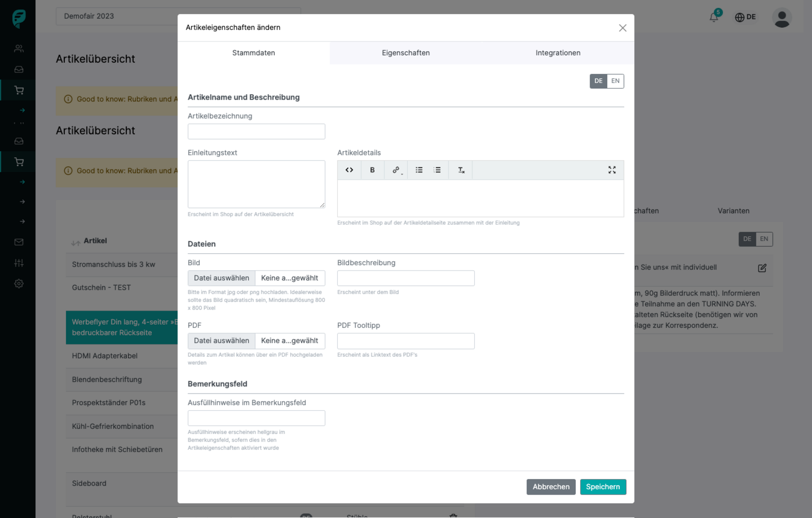Switch to the Eigenschaften tab
The width and height of the screenshot is (812, 518).
point(405,53)
